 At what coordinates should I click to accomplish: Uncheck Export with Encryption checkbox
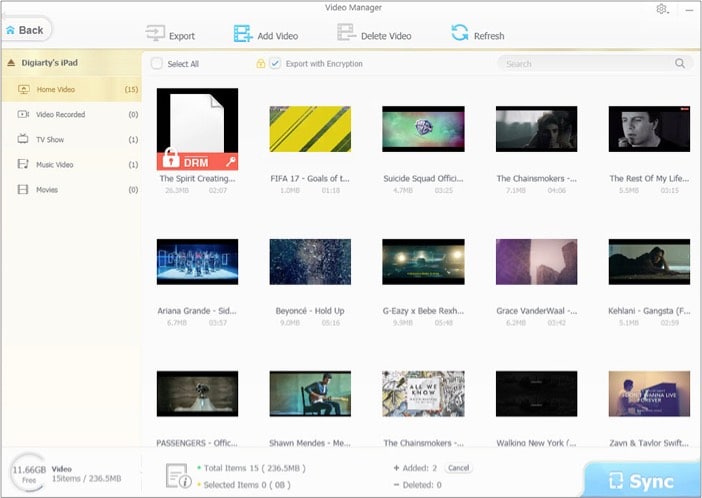pos(275,64)
